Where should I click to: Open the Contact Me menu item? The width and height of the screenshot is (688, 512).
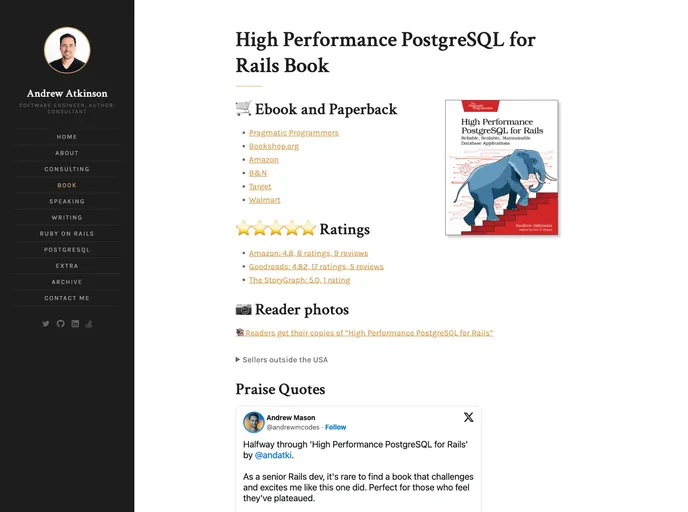67,298
